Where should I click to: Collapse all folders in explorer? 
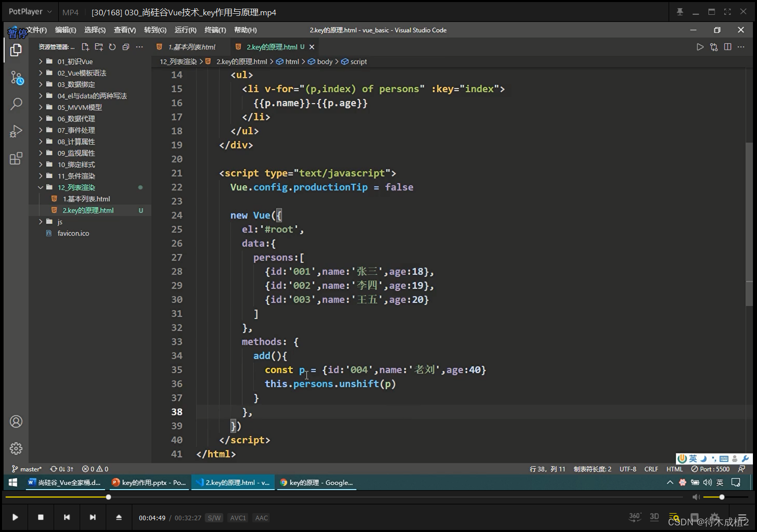pyautogui.click(x=126, y=47)
